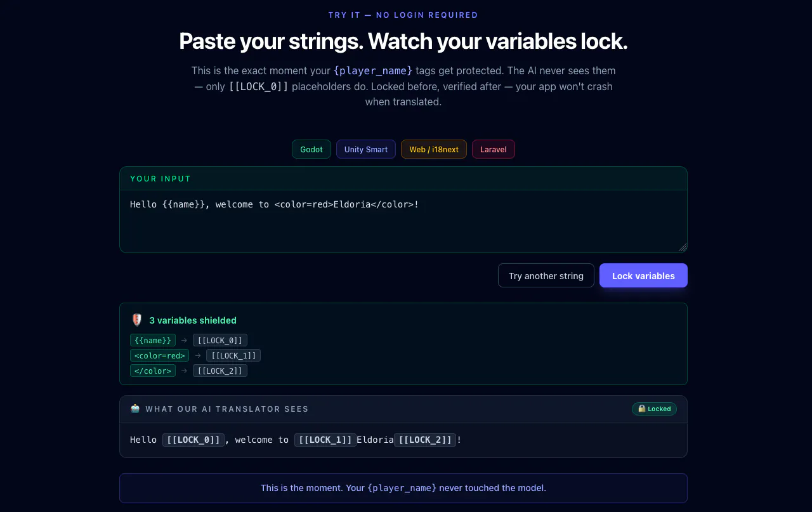Click the Locked status badge

(x=654, y=409)
